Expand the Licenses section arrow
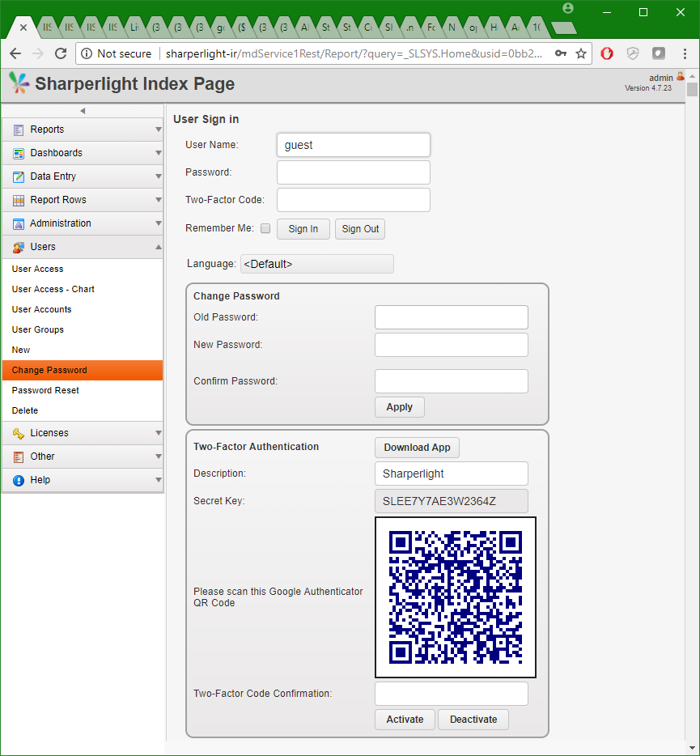The image size is (700, 756). click(x=158, y=433)
